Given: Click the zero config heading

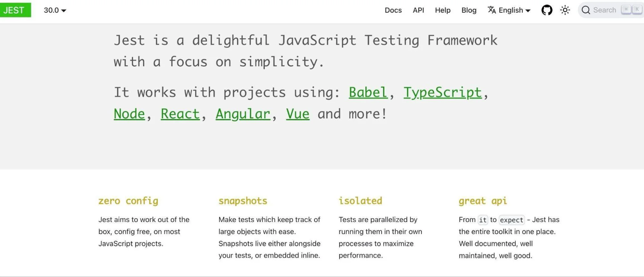Looking at the screenshot, I should pos(128,201).
